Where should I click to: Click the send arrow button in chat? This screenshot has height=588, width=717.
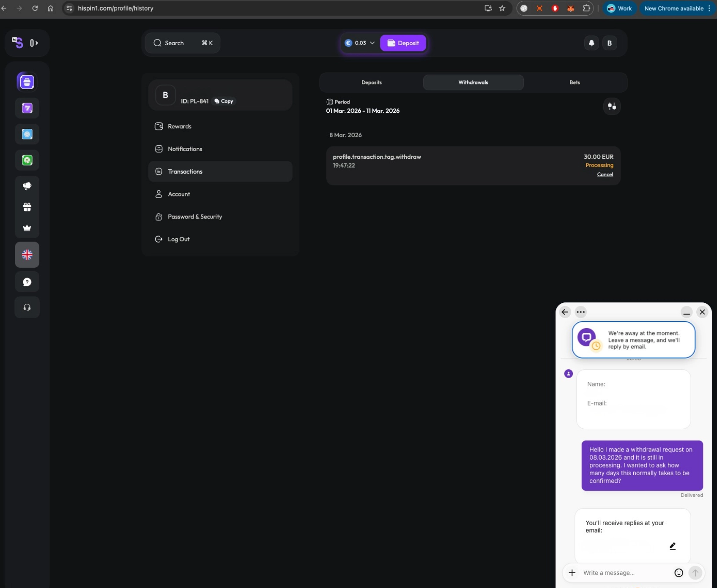(695, 573)
